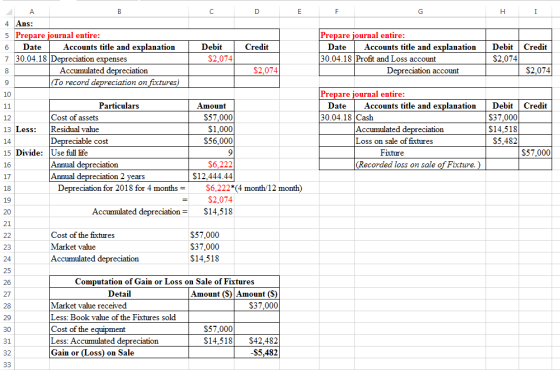Click the $5,482 debit cell

[x=502, y=141]
